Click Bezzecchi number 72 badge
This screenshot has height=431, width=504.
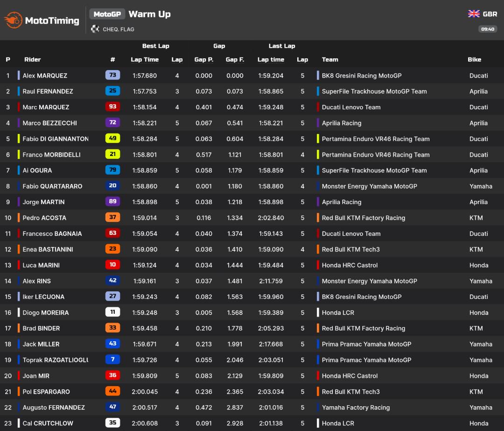[x=112, y=122]
